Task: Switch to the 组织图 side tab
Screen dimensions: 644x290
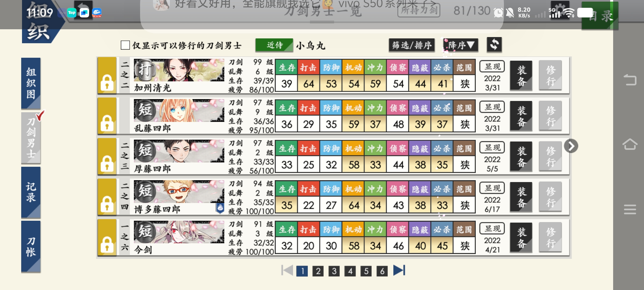Action: [31, 83]
